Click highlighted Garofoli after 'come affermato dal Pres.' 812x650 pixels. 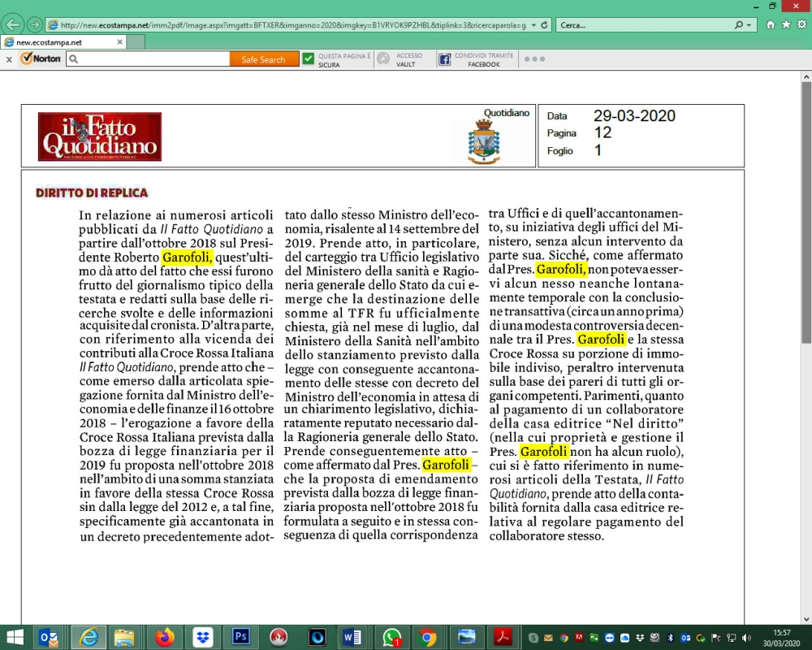[x=447, y=465]
